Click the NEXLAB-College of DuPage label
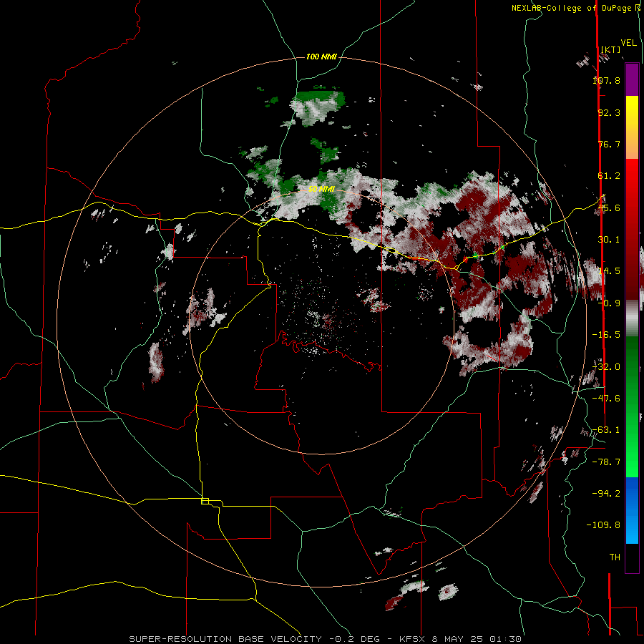Screen dimensions: 644x644 tap(572, 8)
